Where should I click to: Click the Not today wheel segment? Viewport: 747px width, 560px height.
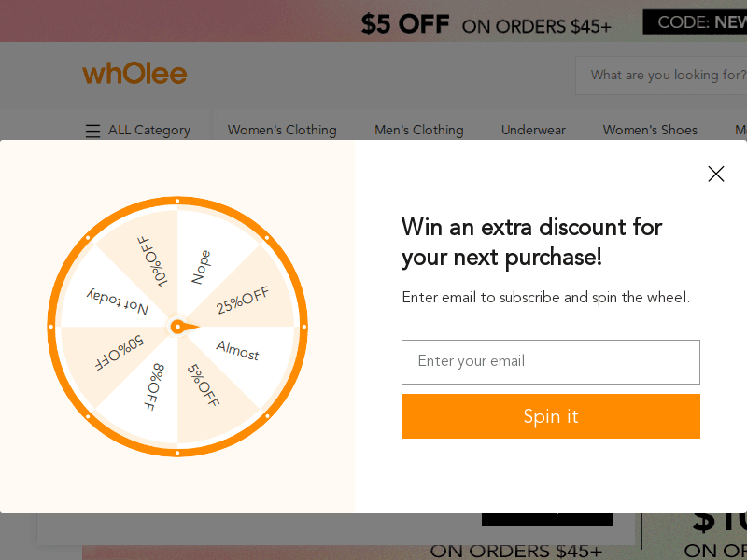pyautogui.click(x=118, y=301)
